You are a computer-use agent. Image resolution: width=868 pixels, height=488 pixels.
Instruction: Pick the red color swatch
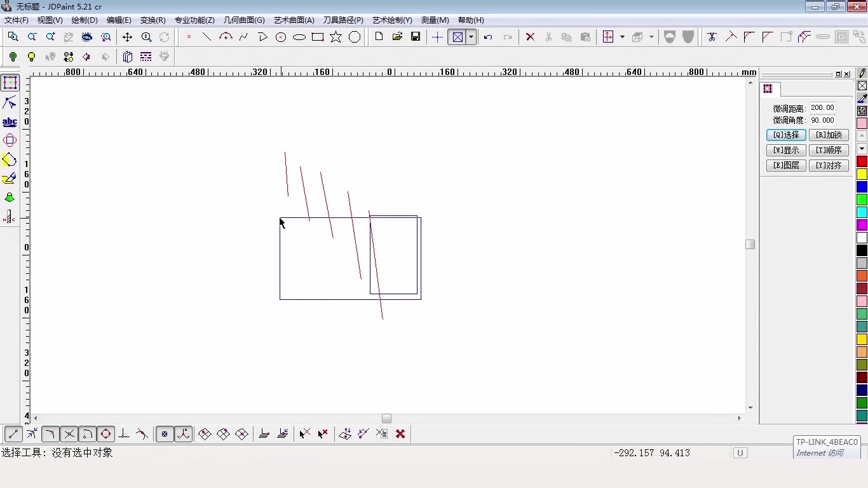point(862,161)
